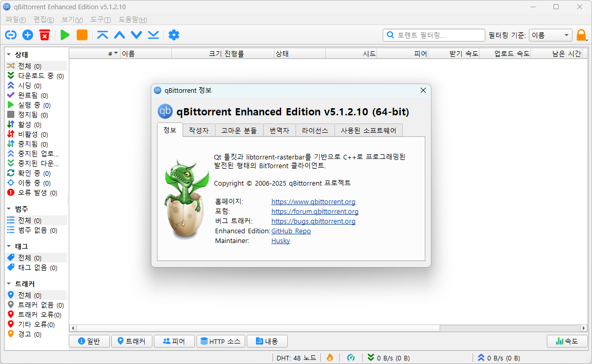Select the 활성 (0) filter
Screen dimensions: 592x364
(36, 125)
